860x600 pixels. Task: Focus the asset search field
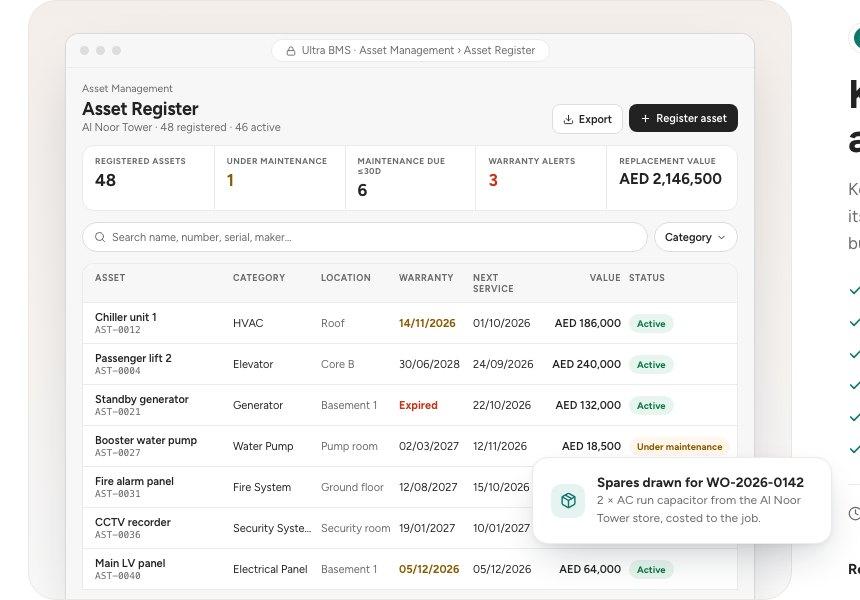(365, 237)
